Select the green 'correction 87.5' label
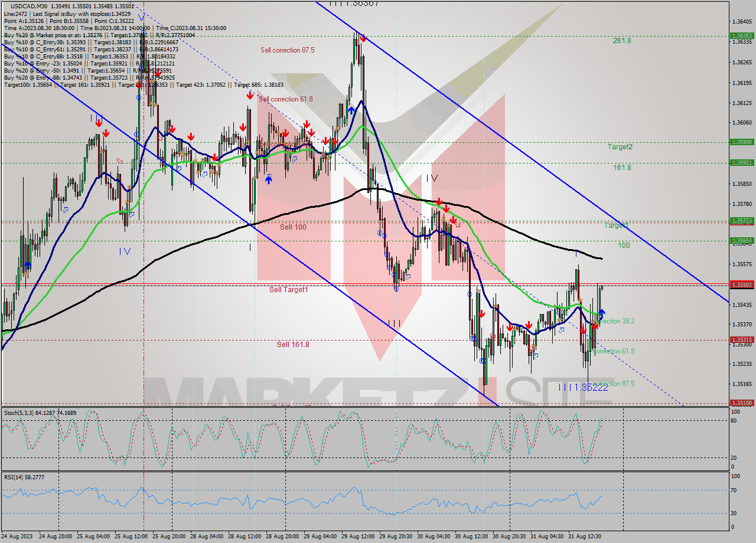Image resolution: width=756 pixels, height=543 pixels. tap(614, 384)
